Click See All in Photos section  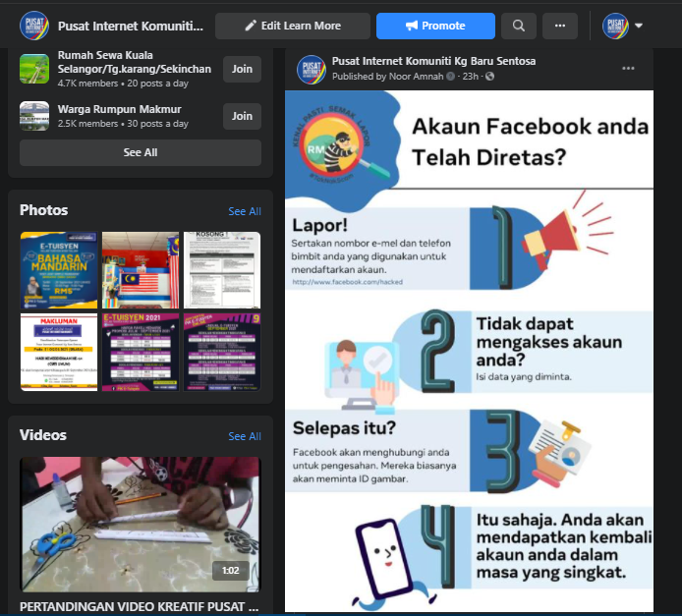245,211
